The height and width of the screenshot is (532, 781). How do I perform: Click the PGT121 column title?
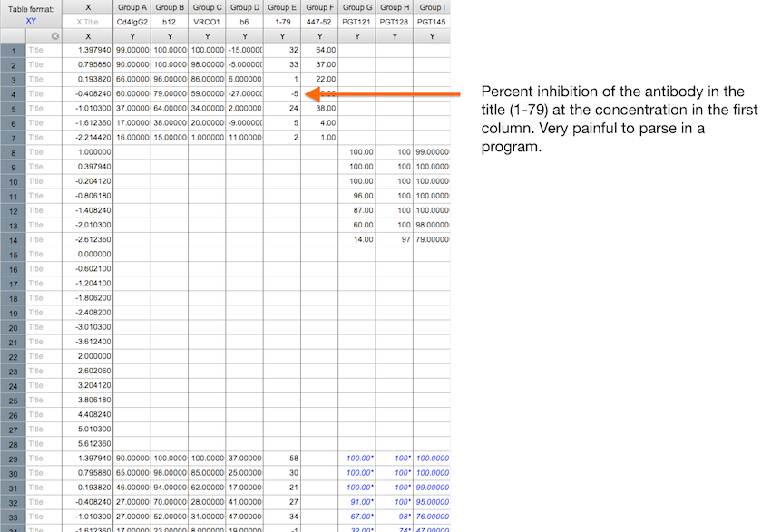356,22
